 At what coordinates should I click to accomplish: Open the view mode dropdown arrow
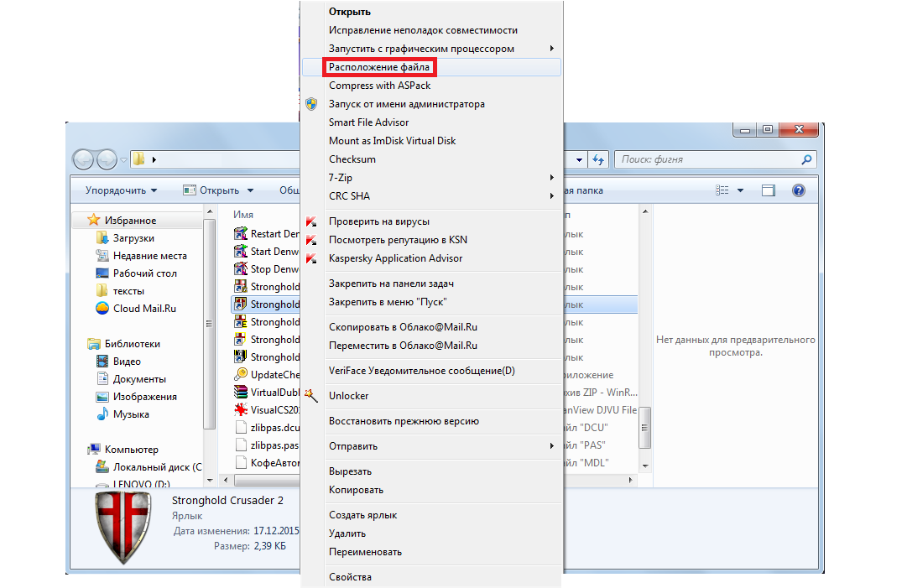(740, 190)
